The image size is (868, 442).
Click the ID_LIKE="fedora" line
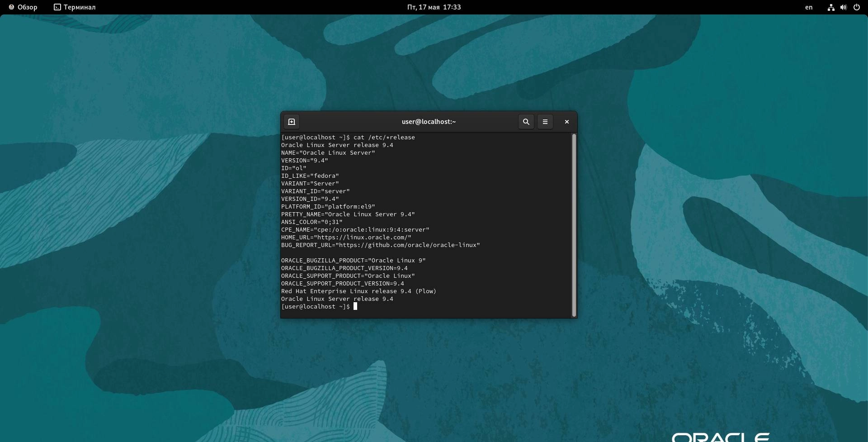310,176
